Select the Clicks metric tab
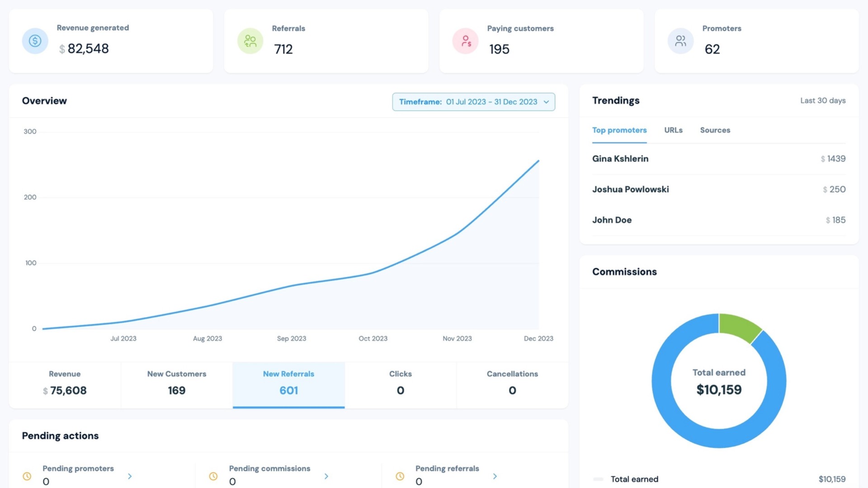This screenshot has height=488, width=868. (401, 385)
